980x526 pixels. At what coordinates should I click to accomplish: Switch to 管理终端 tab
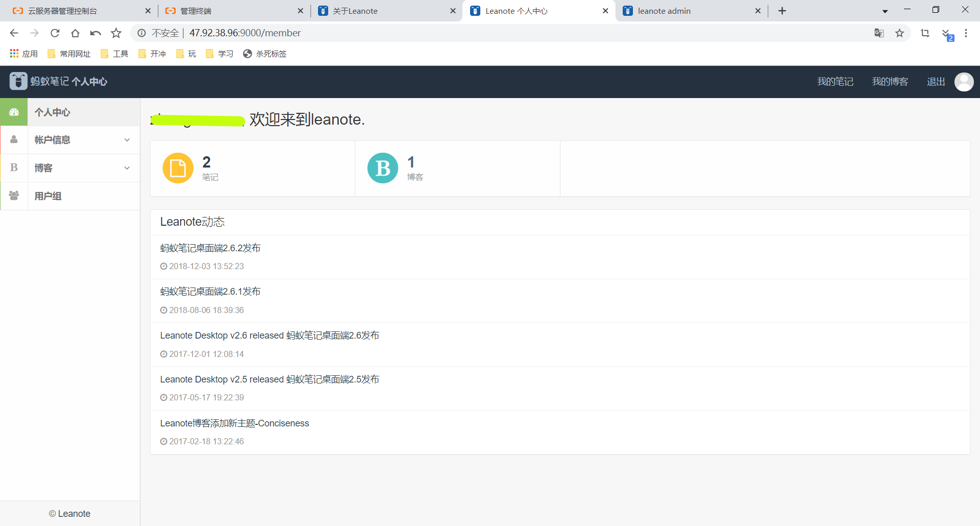pyautogui.click(x=233, y=11)
